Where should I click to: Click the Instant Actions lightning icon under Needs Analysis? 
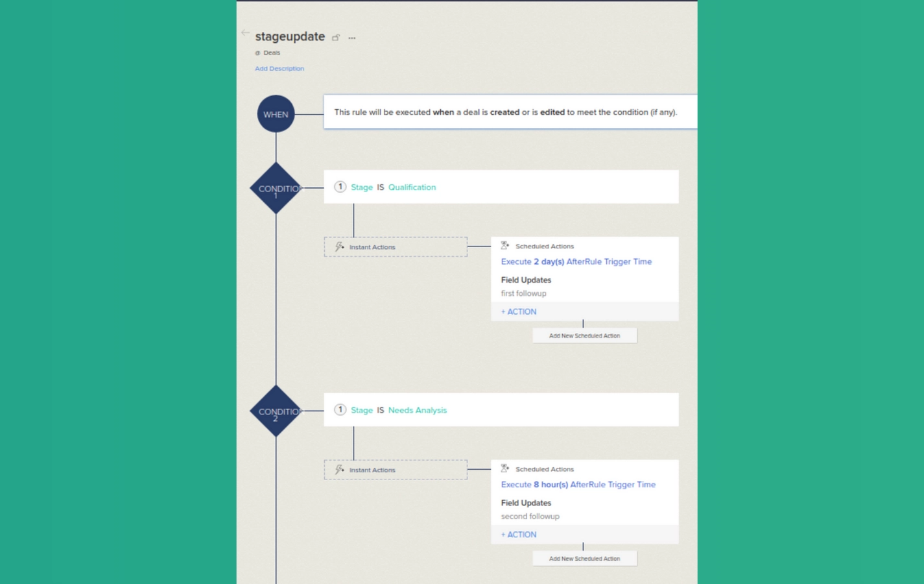pyautogui.click(x=339, y=469)
